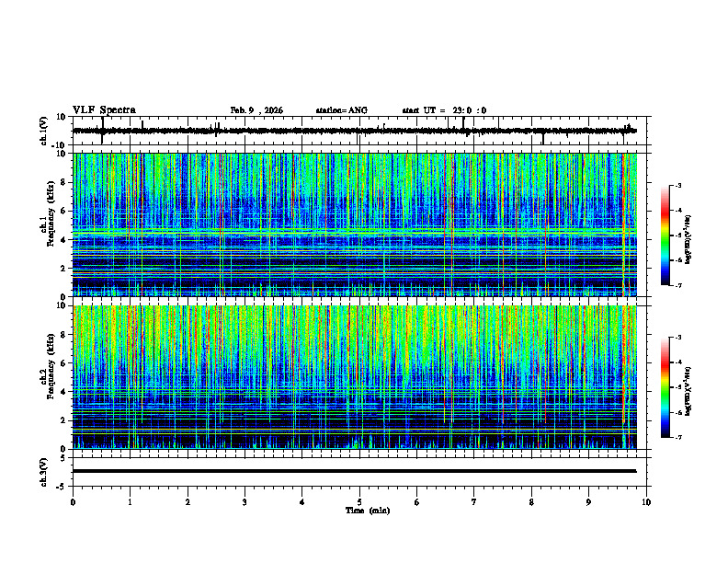Click the "-7" label on ch.2 color scale
The image size is (728, 563).
[678, 437]
